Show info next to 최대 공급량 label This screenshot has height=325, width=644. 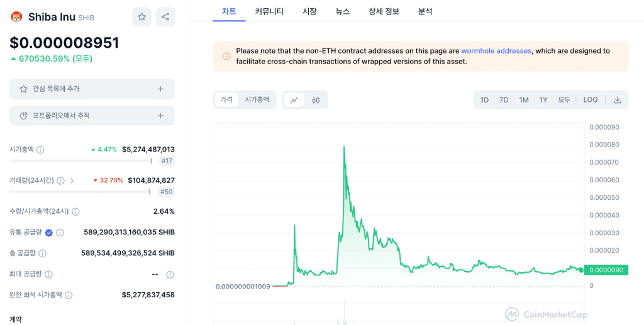(x=48, y=274)
